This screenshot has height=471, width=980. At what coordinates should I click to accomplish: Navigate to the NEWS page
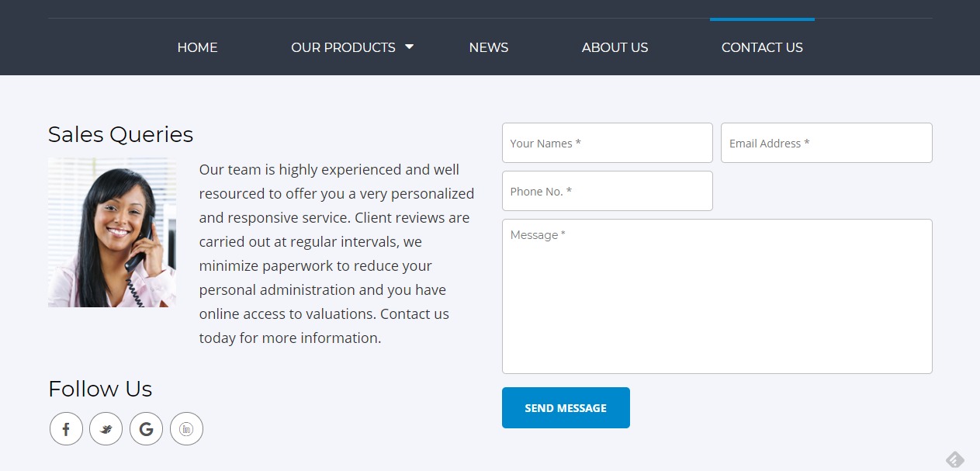(x=488, y=47)
